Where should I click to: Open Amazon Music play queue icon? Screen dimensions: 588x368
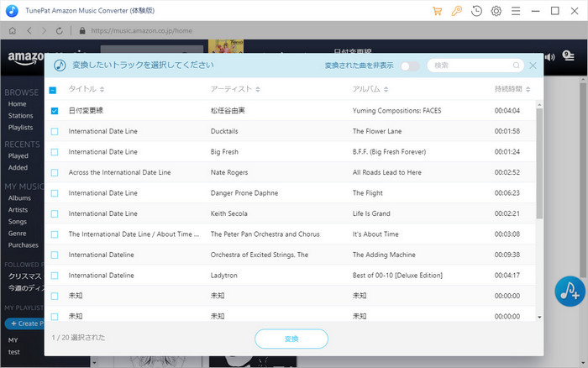pyautogui.click(x=568, y=55)
